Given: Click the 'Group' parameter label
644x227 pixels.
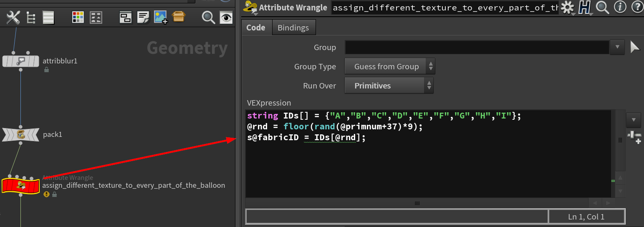Looking at the screenshot, I should pos(325,47).
